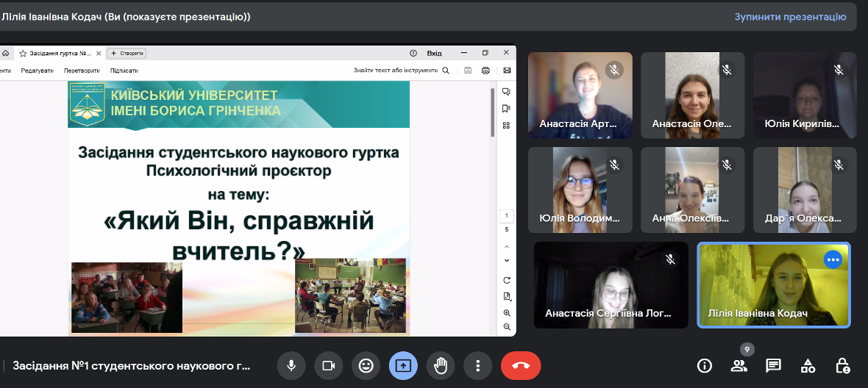Open the Meet activities panel

[808, 365]
